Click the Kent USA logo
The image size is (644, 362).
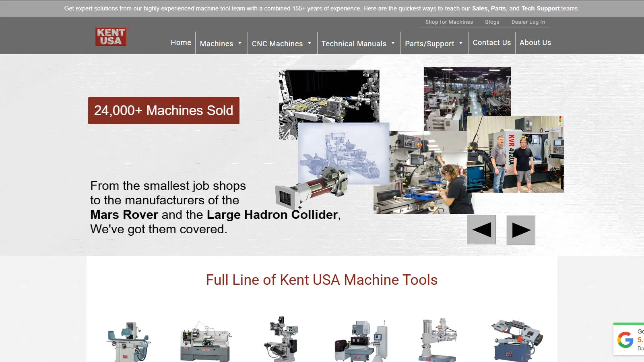111,37
